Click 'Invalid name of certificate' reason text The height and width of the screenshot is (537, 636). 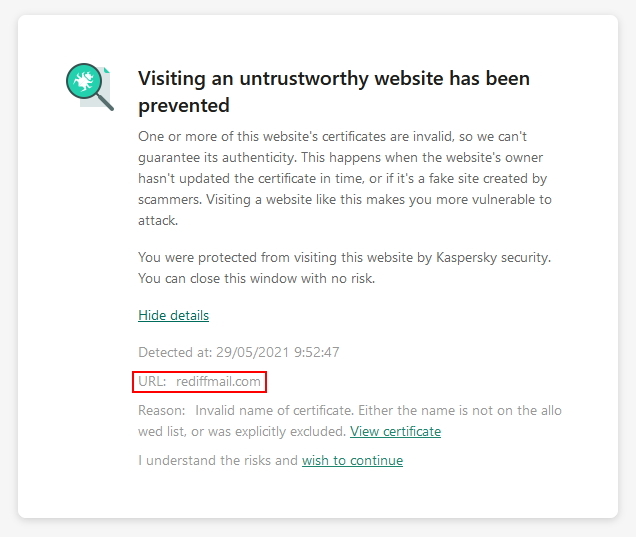(x=275, y=410)
